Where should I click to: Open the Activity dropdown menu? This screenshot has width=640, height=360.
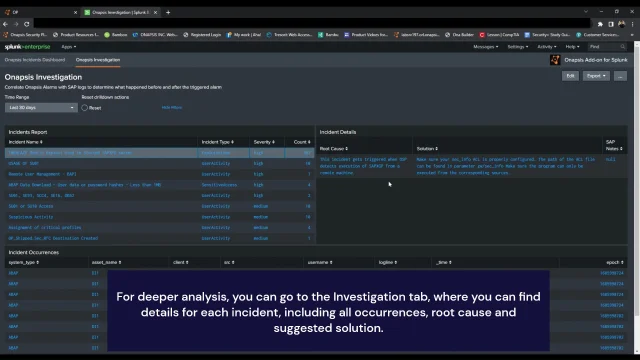click(547, 47)
